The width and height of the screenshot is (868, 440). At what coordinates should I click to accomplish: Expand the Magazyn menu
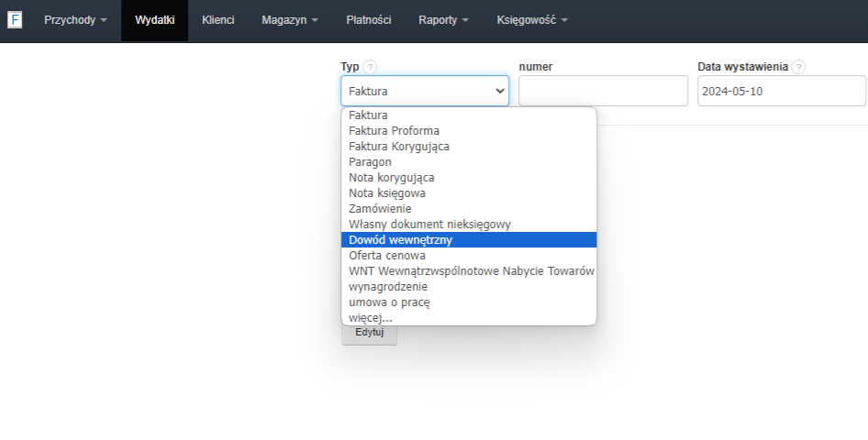coord(290,20)
